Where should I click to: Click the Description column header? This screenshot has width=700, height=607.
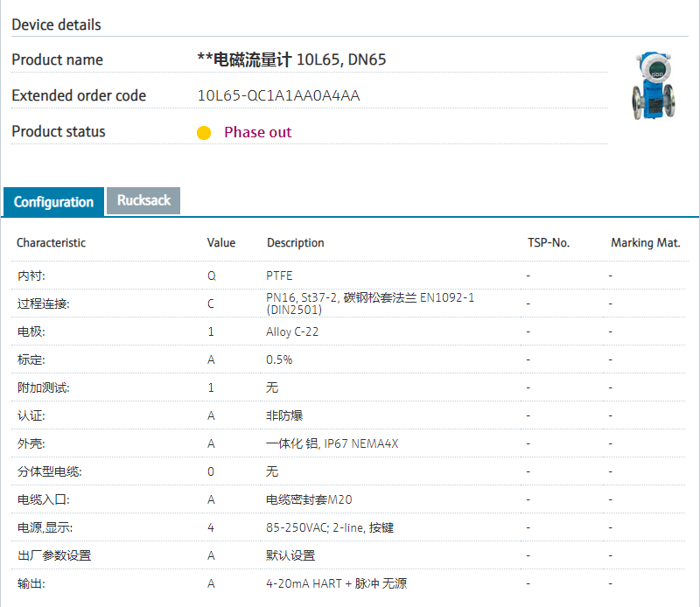(295, 242)
